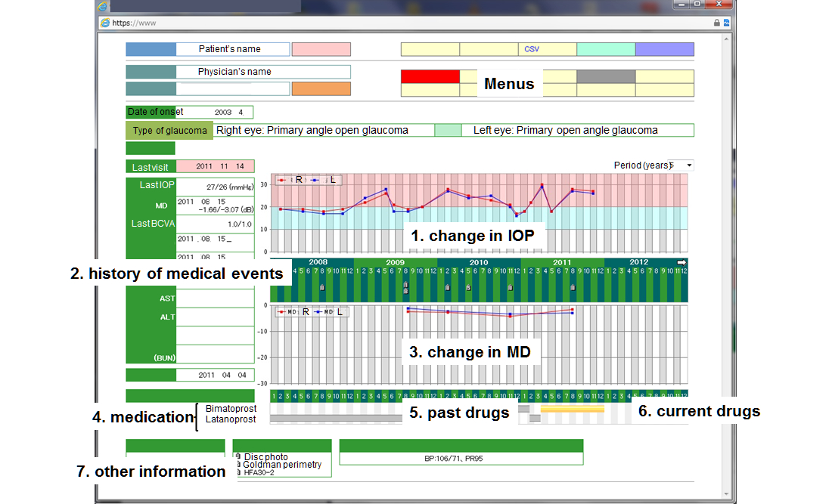Image resolution: width=832 pixels, height=504 pixels.
Task: Click the light green menu cell
Action: (606, 49)
